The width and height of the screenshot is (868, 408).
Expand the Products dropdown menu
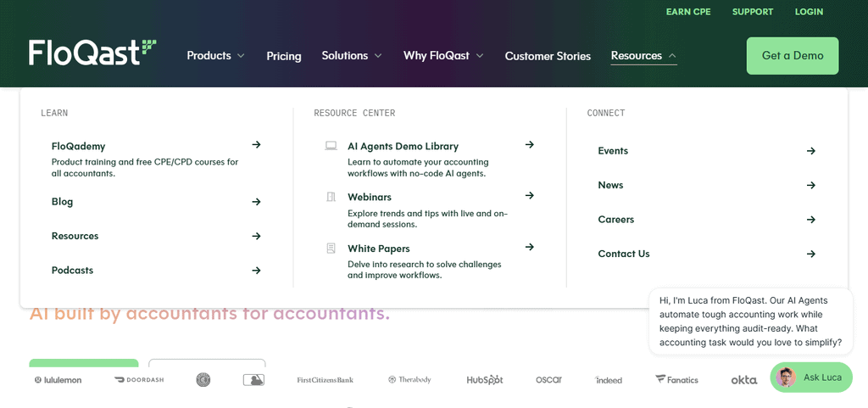tap(215, 55)
